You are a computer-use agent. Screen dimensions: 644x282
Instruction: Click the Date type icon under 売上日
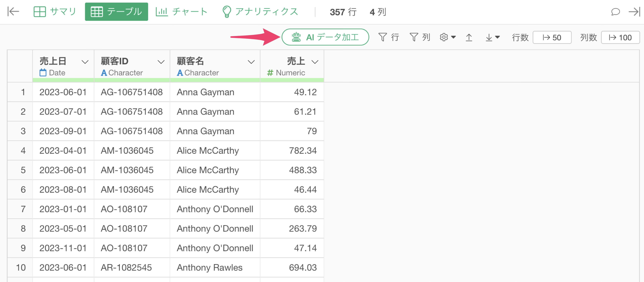coord(43,73)
